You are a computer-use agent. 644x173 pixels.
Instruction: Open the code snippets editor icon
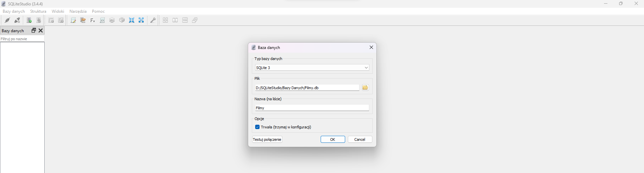click(102, 20)
